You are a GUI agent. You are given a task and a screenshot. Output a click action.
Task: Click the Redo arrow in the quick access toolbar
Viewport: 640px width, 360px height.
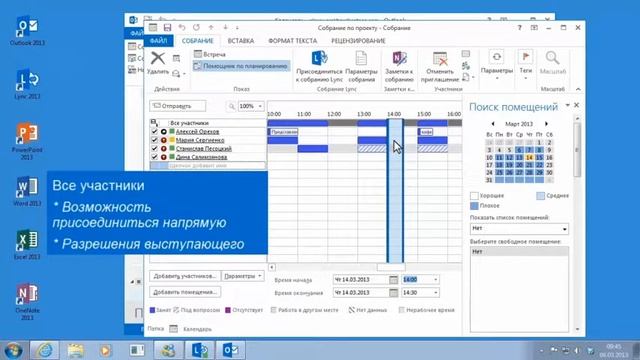point(196,28)
